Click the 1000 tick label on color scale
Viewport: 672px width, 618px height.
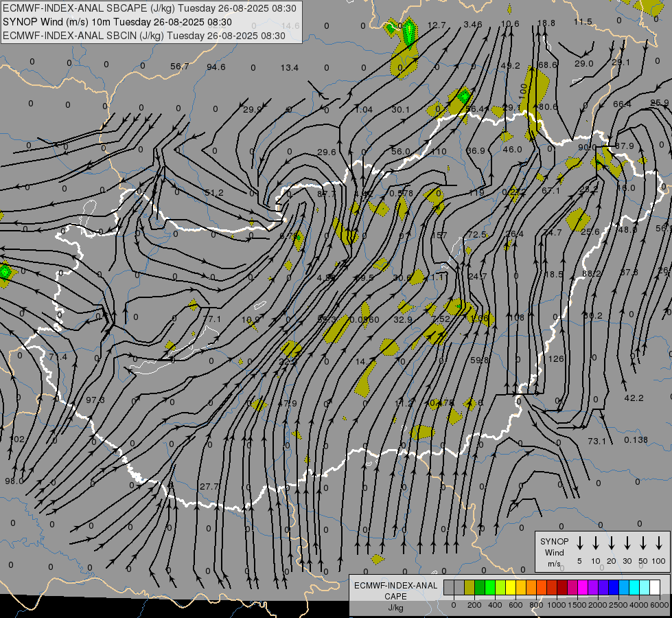(556, 605)
